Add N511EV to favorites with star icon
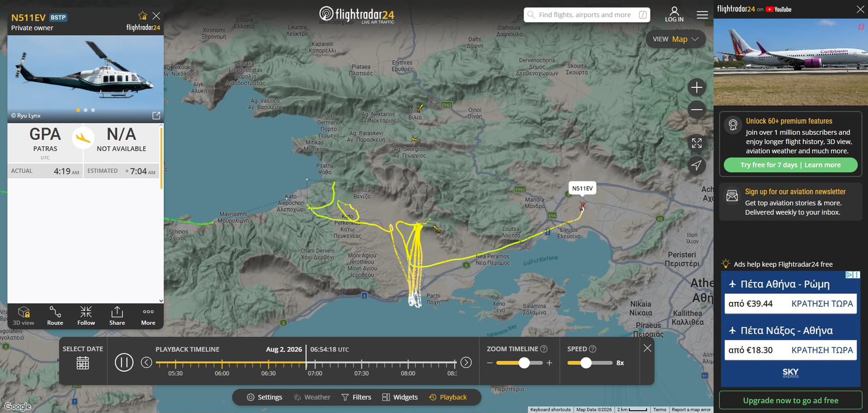Viewport: 868px width, 413px height. point(143,16)
